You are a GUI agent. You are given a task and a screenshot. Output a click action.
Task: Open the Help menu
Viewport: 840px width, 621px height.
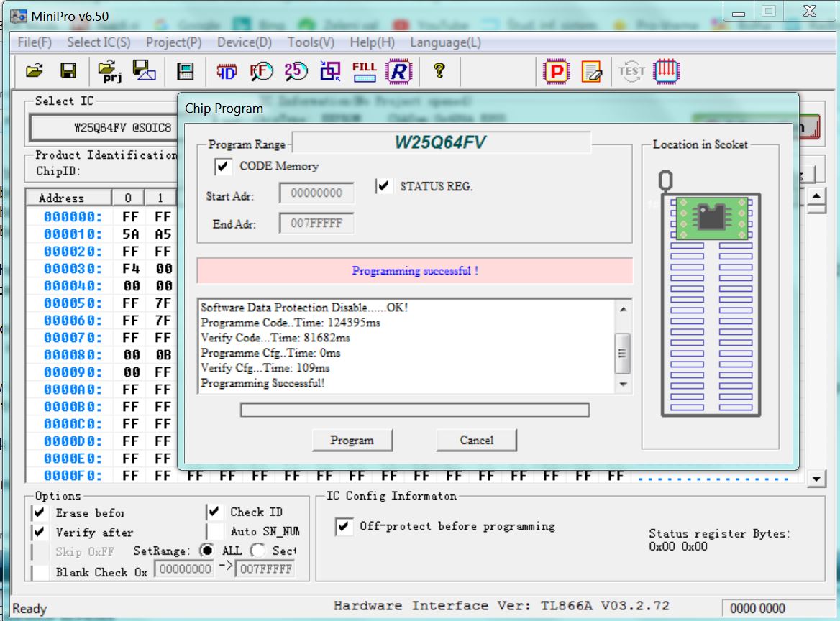coord(373,42)
